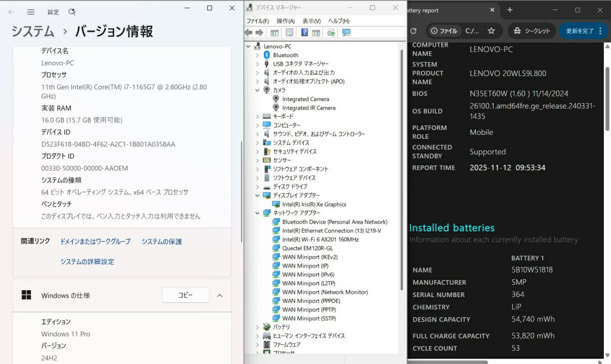This screenshot has height=364, width=611.
Task: Click the blue Help icon in Device Manager toolbar
Action: [304, 32]
